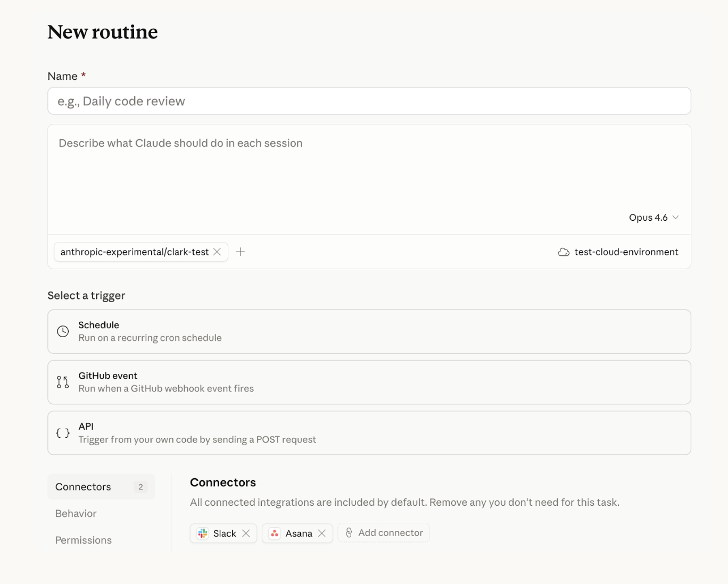Remove the Slack connector
Screen dimensions: 728x584
coord(246,533)
